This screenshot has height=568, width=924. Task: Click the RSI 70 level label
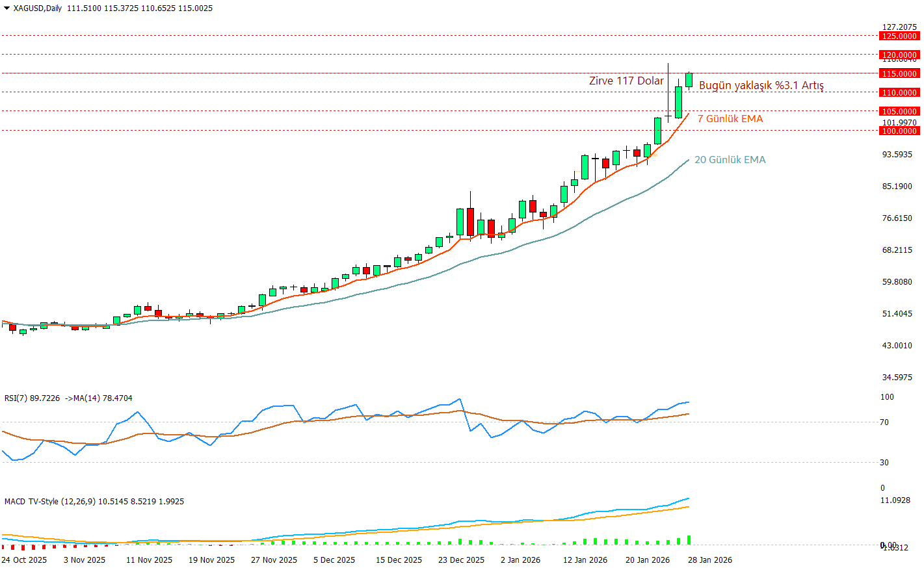click(x=884, y=422)
